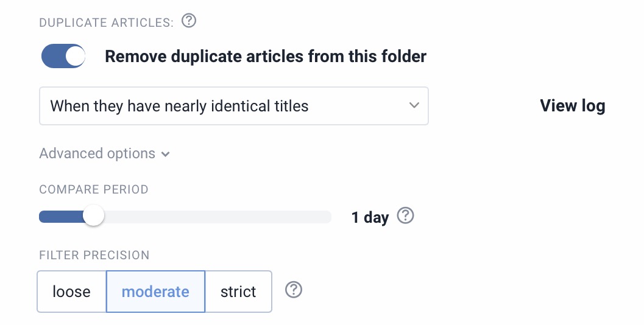This screenshot has width=644, height=325.
Task: Click the '1 day' compare period value
Action: pyautogui.click(x=370, y=217)
